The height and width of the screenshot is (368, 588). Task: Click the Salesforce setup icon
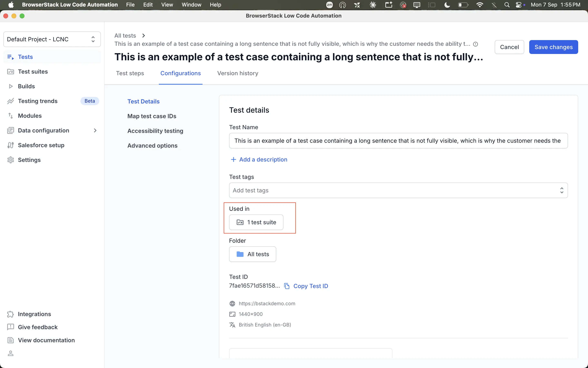[x=10, y=145]
